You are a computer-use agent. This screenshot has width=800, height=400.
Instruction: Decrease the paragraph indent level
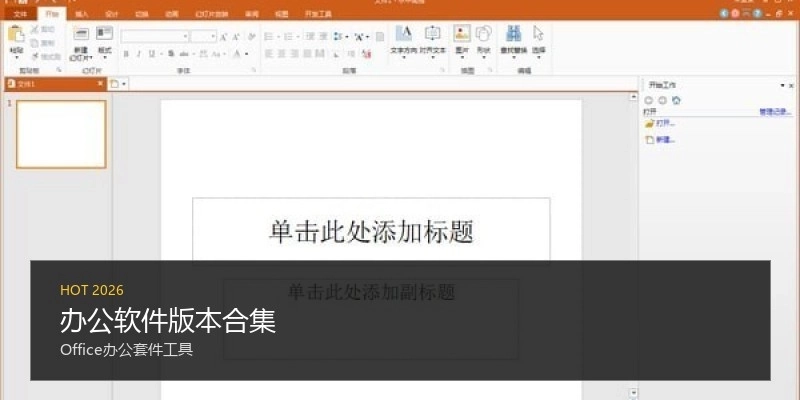click(310, 37)
